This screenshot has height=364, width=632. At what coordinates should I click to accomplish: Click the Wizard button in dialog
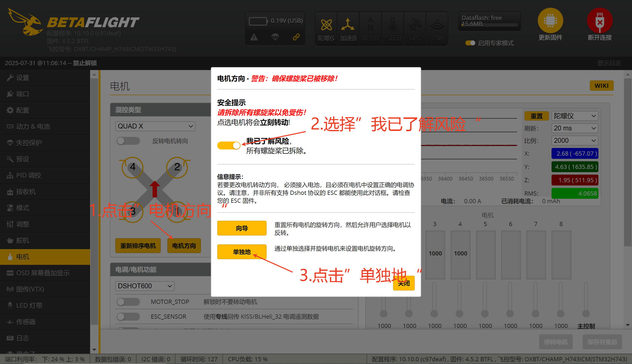pyautogui.click(x=242, y=228)
